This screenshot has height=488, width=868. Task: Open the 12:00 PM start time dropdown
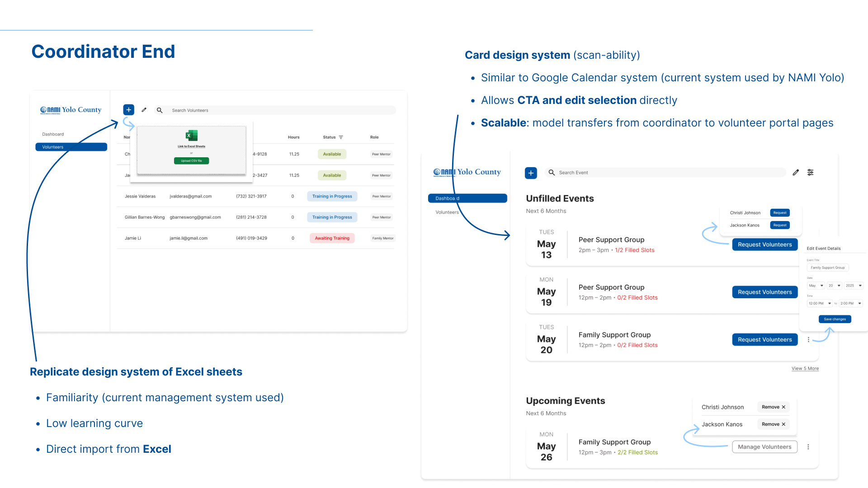click(820, 303)
